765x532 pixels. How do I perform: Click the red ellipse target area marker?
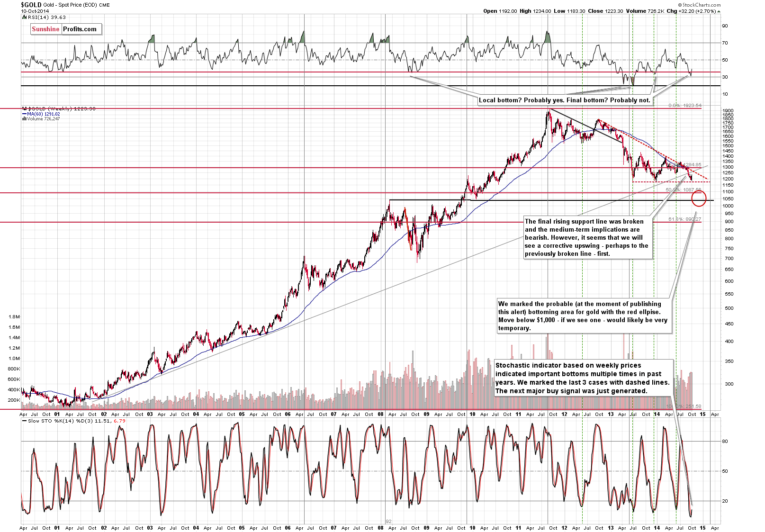coord(699,198)
